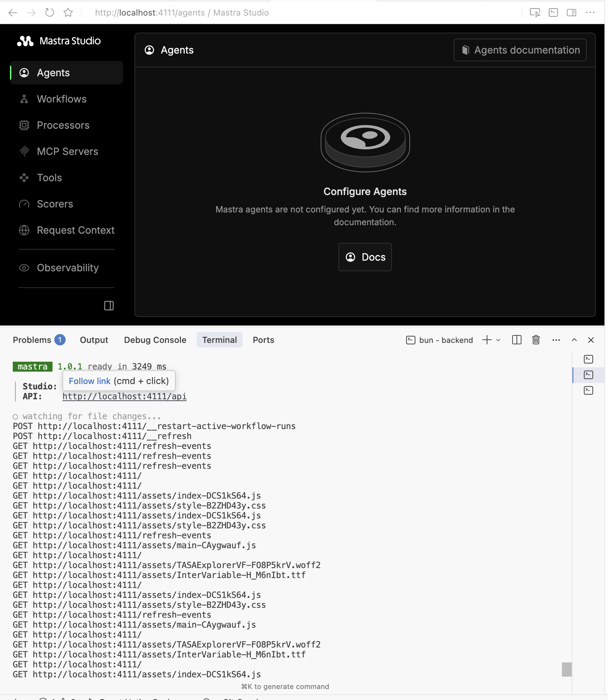The width and height of the screenshot is (608, 700).
Task: Select the top terminal in the terminal list
Action: 588,359
